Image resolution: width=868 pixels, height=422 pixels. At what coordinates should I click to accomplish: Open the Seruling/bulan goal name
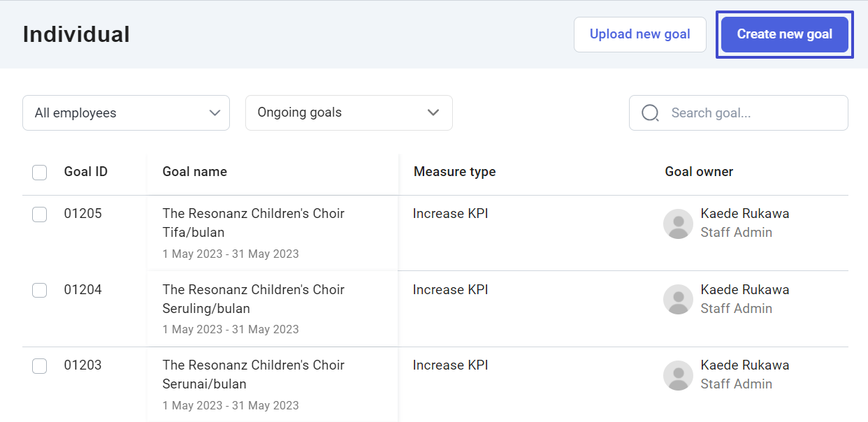(253, 298)
